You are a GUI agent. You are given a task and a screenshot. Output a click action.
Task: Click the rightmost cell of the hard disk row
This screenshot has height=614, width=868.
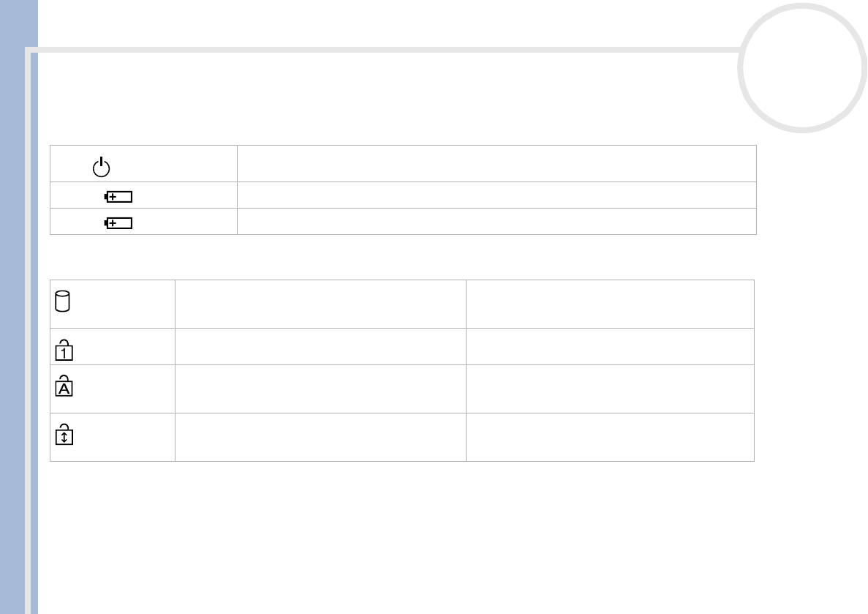[x=610, y=304]
